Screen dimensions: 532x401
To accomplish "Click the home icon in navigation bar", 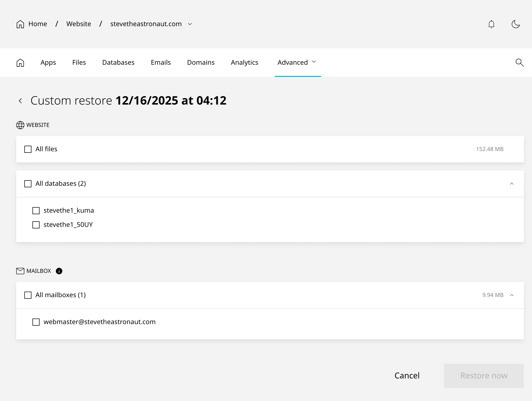I will pos(20,62).
